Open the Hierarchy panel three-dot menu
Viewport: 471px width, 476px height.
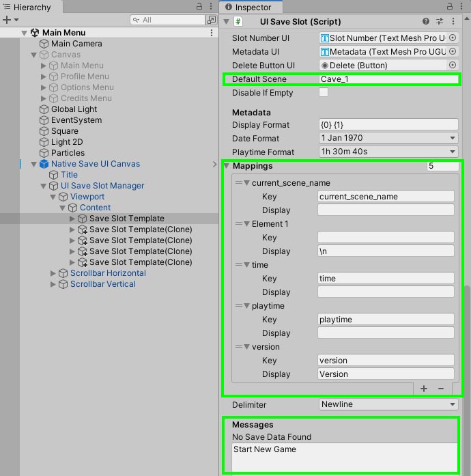pos(211,6)
